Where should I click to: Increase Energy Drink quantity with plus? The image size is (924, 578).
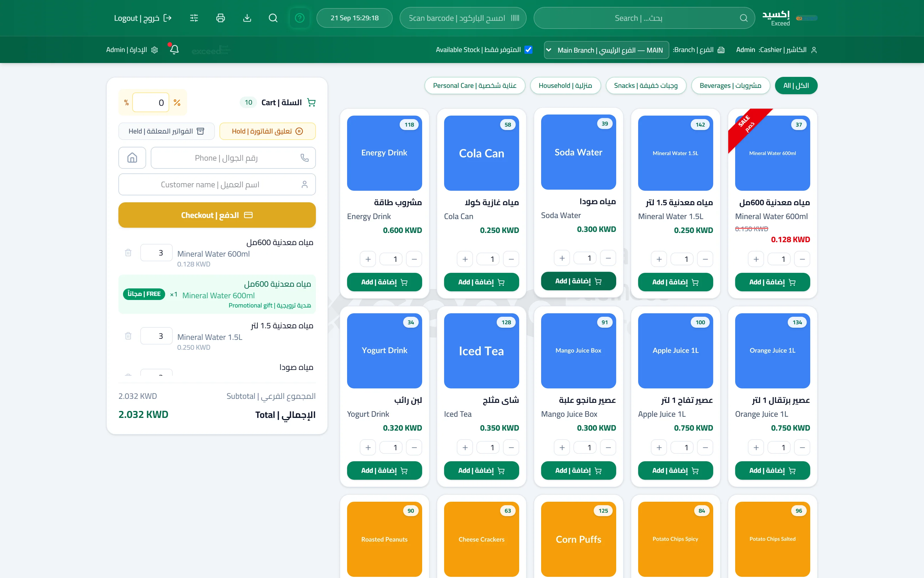coord(368,259)
